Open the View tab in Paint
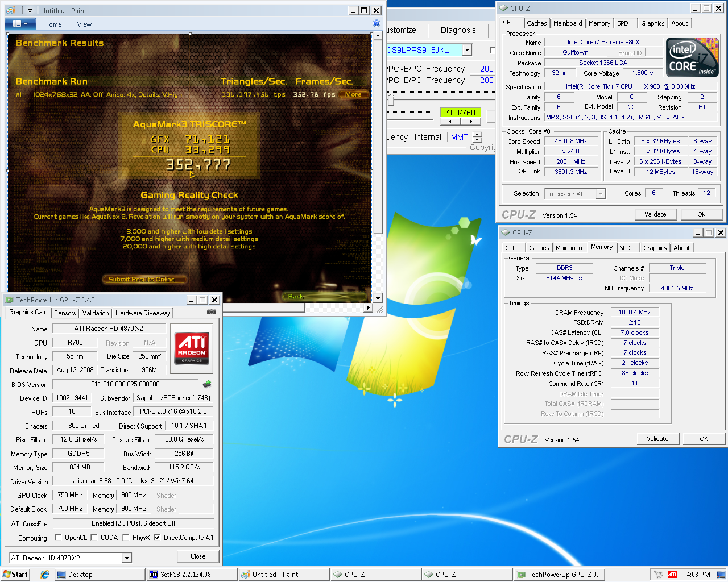 [x=84, y=24]
